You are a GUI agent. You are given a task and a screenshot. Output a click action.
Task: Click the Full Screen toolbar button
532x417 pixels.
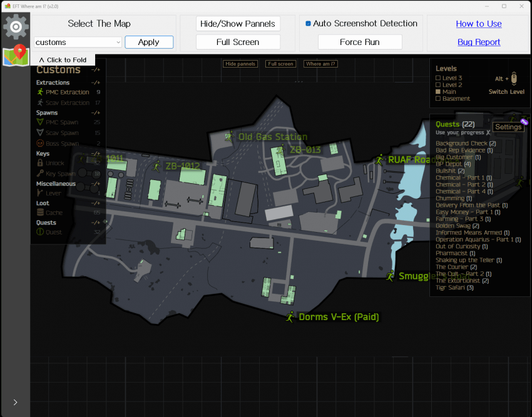pyautogui.click(x=238, y=42)
